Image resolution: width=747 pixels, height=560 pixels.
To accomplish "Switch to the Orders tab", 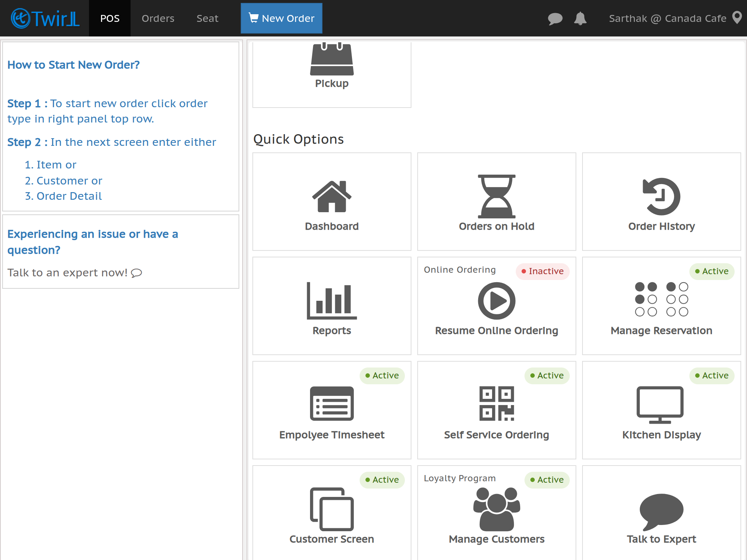I will (x=158, y=18).
